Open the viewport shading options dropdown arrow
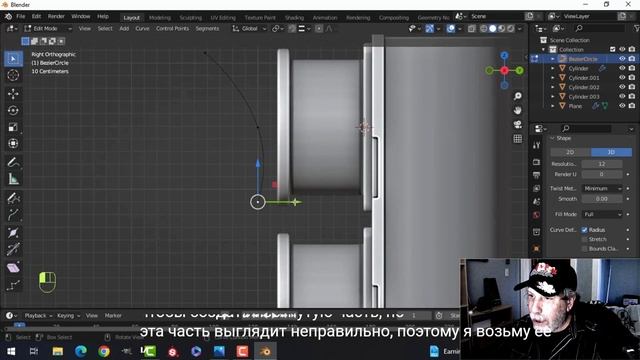 point(521,29)
